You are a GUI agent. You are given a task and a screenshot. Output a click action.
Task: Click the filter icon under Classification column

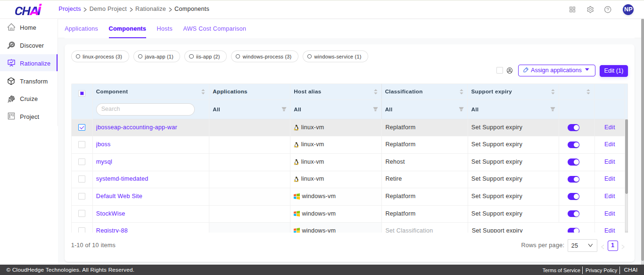coord(461,109)
